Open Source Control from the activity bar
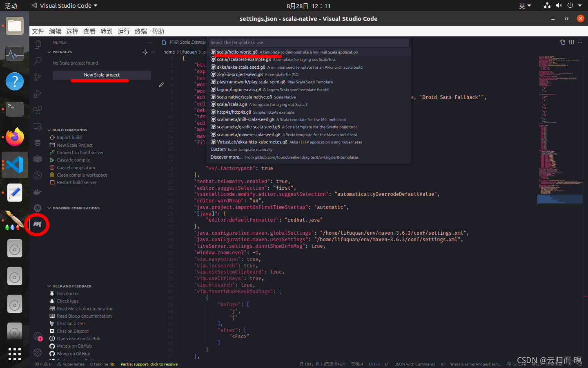Viewport: 588px width, 368px height. (x=37, y=77)
